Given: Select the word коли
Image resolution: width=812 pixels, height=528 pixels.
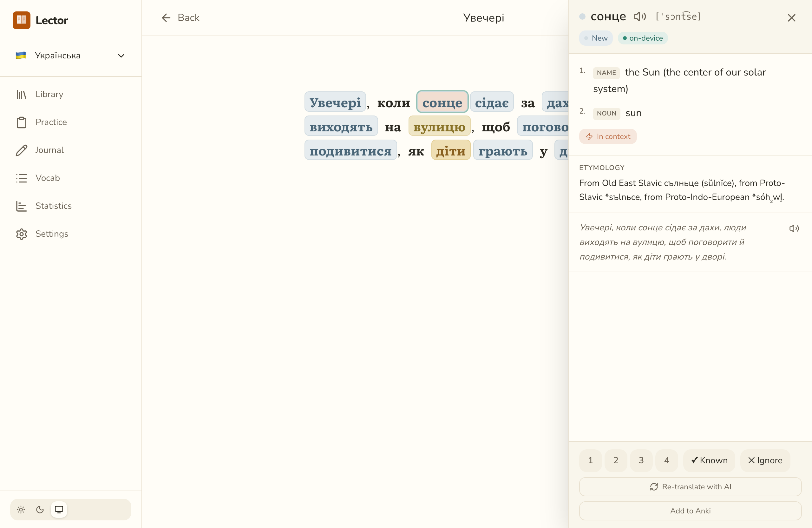Looking at the screenshot, I should pos(393,102).
